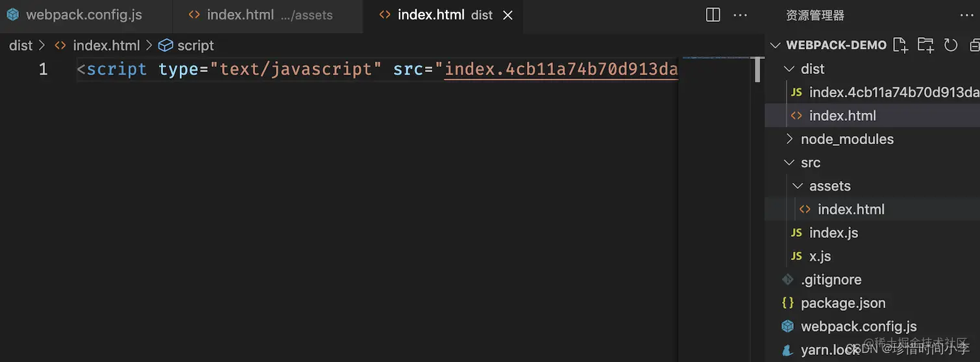Create a new folder in explorer
The height and width of the screenshot is (362, 980).
925,45
